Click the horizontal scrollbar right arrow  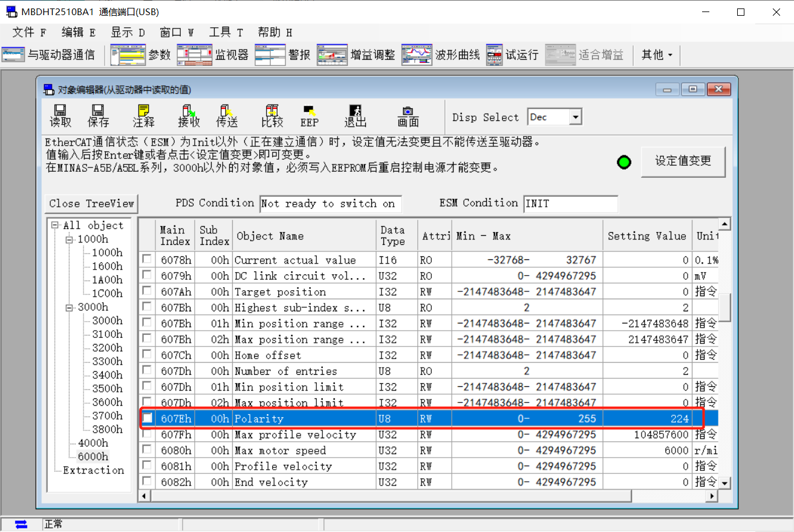pos(712,496)
